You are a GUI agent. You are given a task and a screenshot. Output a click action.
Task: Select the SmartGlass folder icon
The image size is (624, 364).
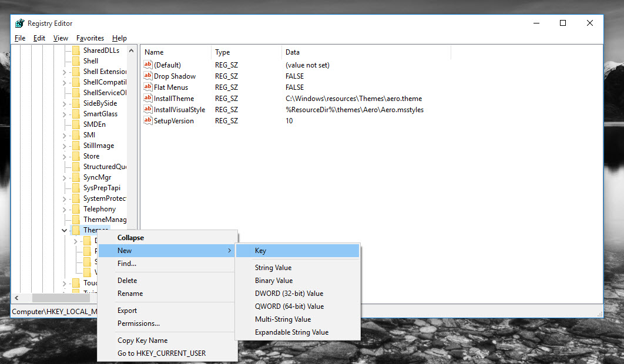pos(76,114)
